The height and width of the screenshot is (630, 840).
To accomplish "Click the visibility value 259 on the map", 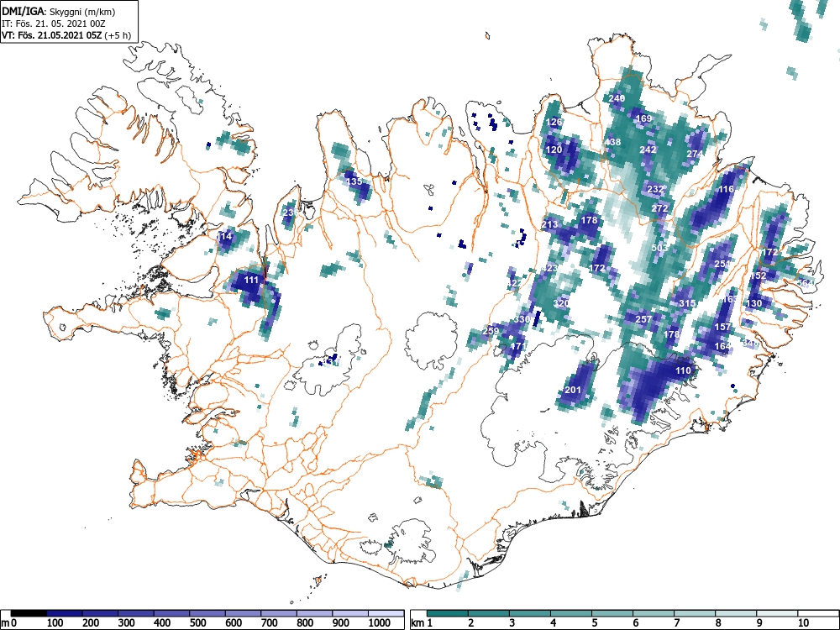I will [491, 331].
